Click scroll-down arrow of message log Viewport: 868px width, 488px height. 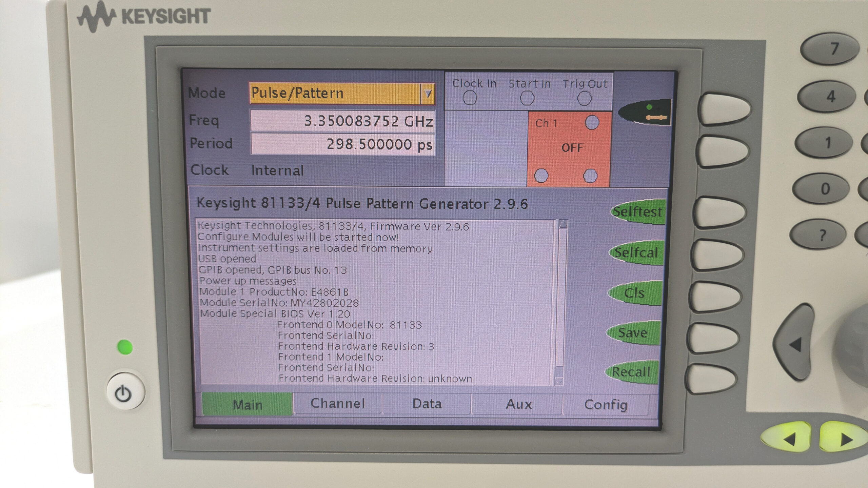tap(559, 381)
